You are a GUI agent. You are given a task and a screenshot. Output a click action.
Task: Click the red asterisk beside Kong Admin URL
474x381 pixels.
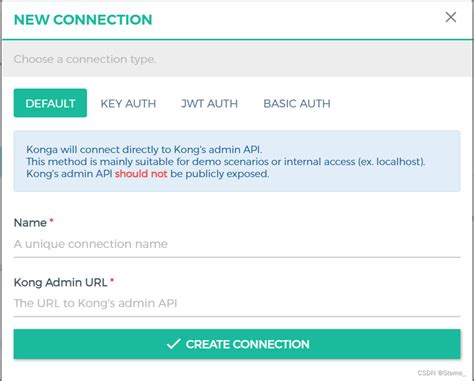(x=112, y=280)
